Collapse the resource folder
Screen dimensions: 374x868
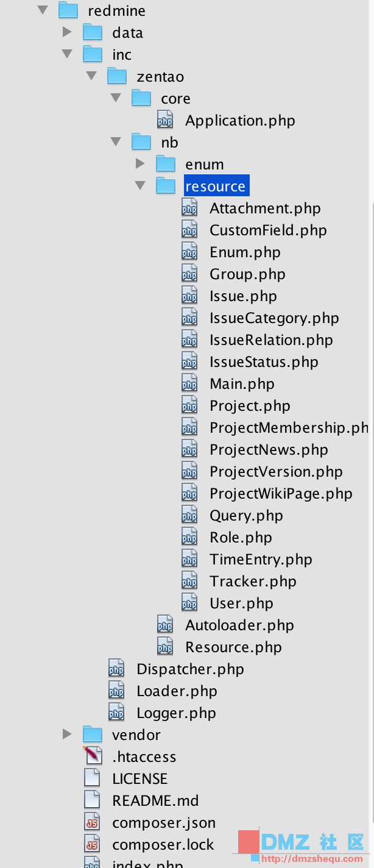(140, 186)
